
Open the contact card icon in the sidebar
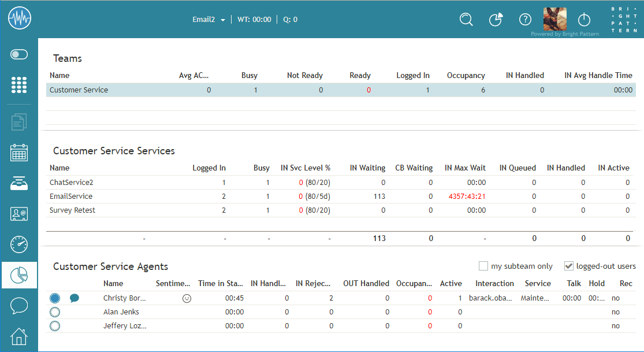click(x=19, y=214)
